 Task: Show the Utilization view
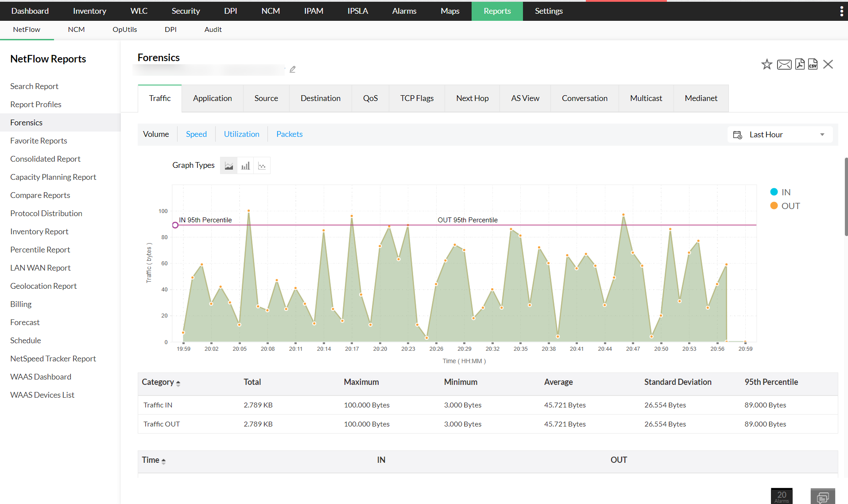click(x=241, y=134)
